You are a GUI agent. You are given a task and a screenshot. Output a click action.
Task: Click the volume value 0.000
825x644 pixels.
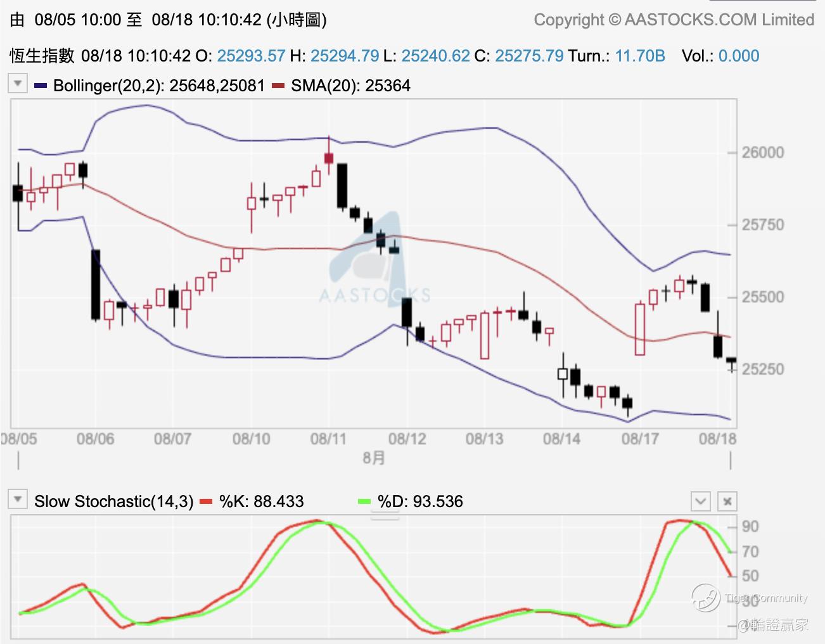point(739,56)
